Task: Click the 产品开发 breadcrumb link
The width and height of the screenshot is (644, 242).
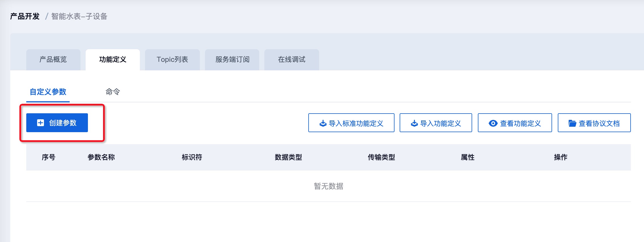Action: pyautogui.click(x=25, y=16)
